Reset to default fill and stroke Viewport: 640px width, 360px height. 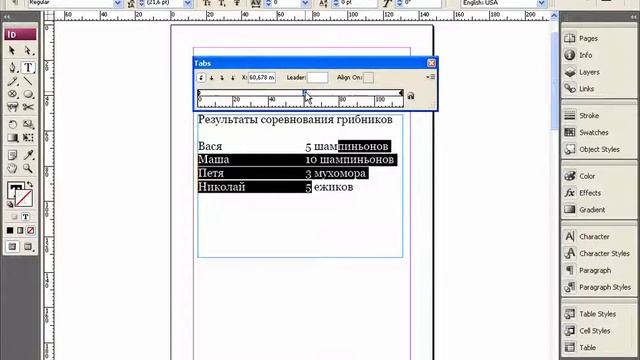[10, 204]
